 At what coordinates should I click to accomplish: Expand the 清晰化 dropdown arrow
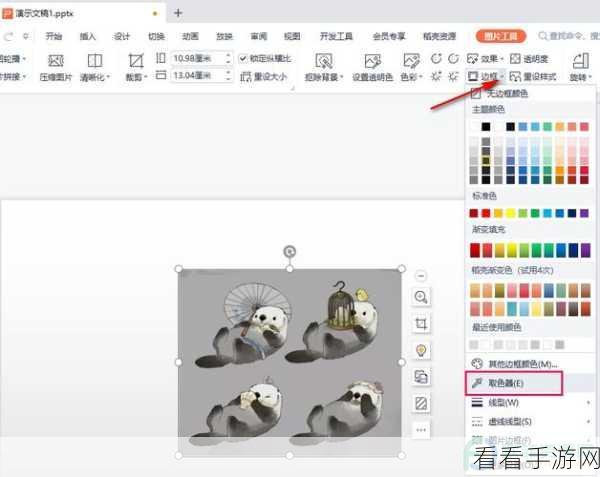[x=108, y=77]
